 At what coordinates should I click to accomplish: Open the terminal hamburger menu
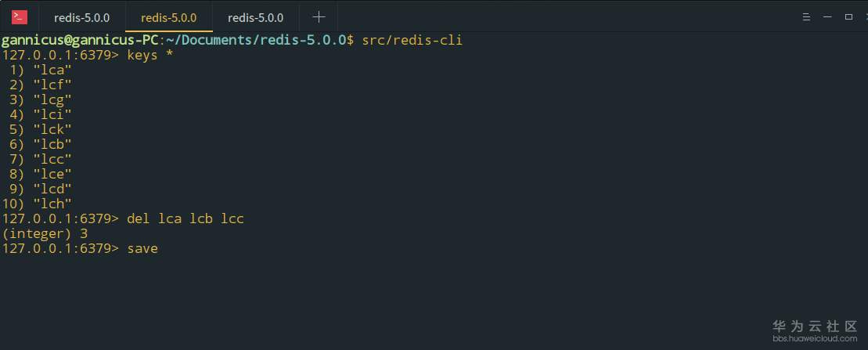click(x=807, y=16)
